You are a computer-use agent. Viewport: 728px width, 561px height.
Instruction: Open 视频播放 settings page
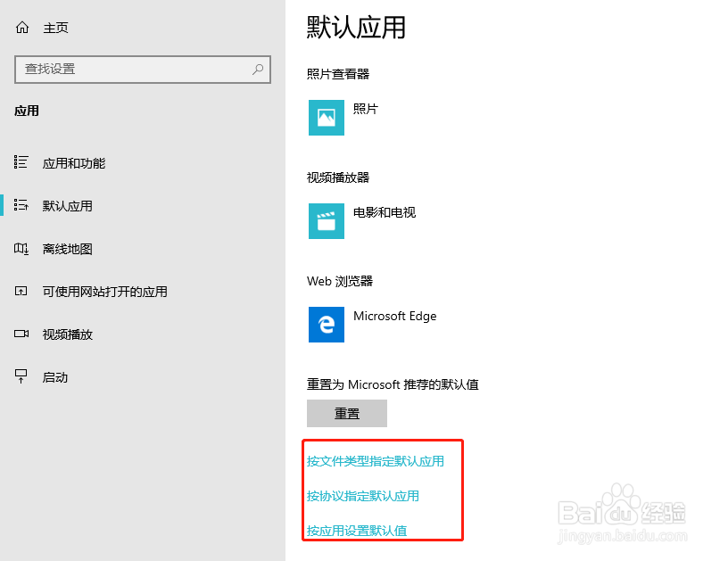(x=68, y=334)
